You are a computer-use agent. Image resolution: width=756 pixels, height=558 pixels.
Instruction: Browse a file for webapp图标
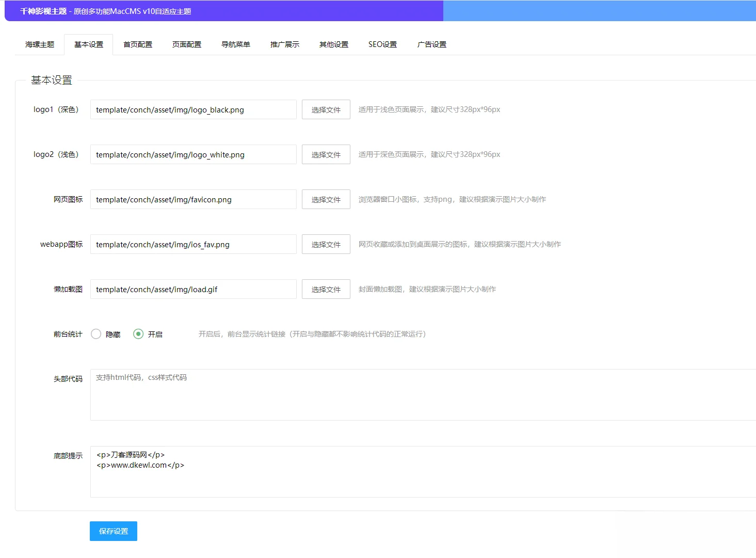[x=326, y=244]
